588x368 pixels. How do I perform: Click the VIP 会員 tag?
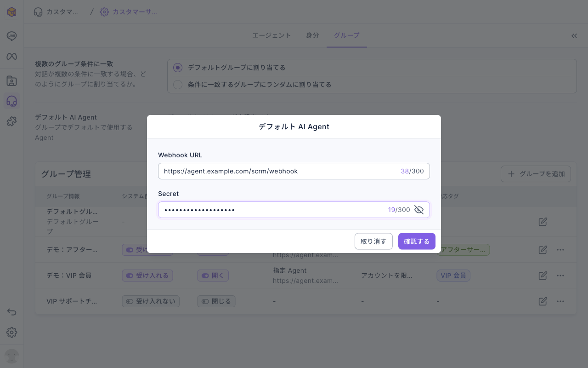453,276
